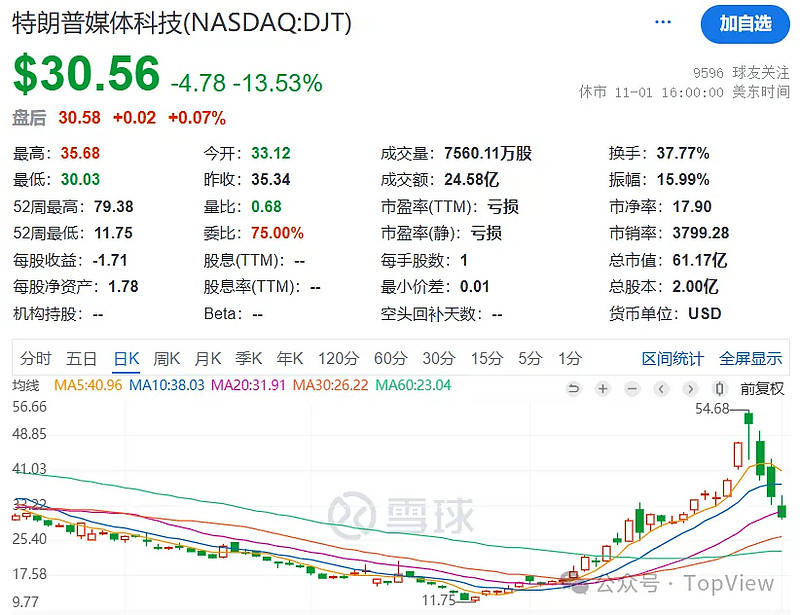
Task: Click the 休市 11-01 16:00:00 timestamp
Action: (x=684, y=92)
